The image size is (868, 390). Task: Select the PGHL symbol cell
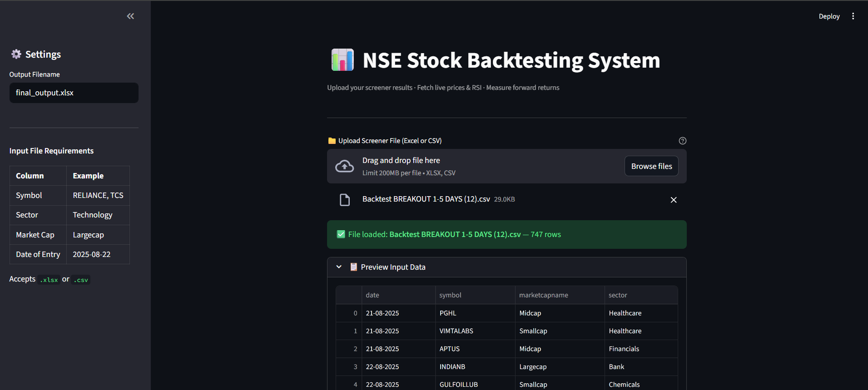point(475,313)
